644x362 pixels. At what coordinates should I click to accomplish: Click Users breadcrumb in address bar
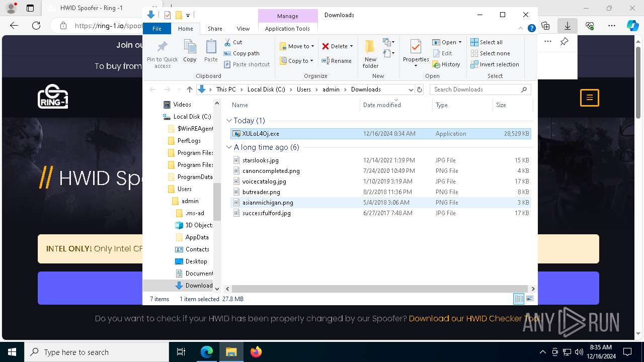(304, 89)
